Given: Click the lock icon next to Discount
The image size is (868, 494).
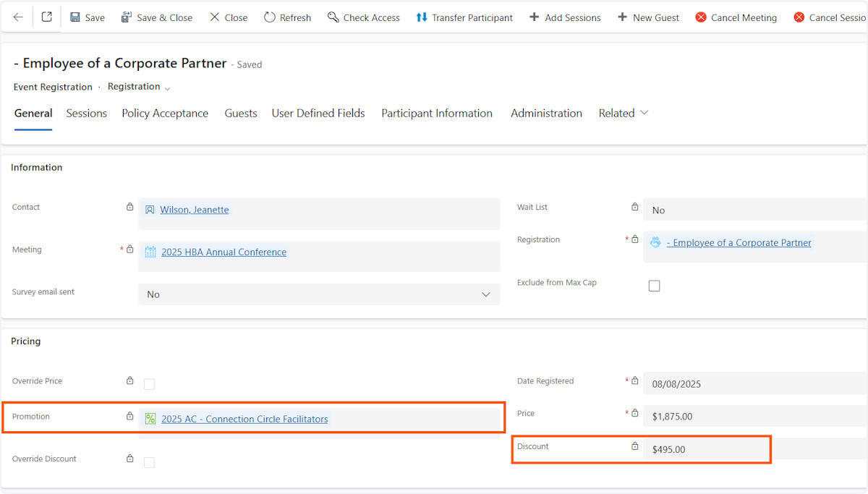Looking at the screenshot, I should tap(635, 446).
